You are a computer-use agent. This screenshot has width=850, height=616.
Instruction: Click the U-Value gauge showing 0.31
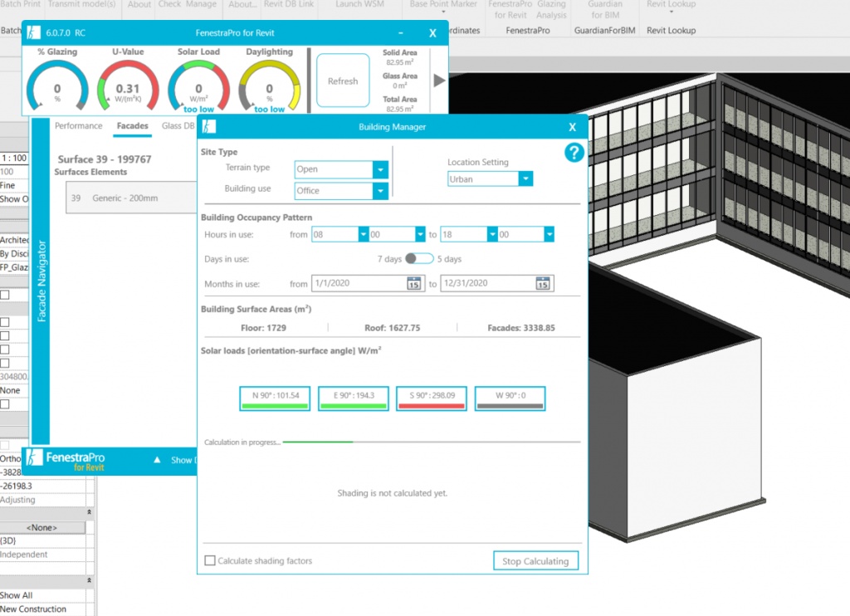[x=128, y=87]
